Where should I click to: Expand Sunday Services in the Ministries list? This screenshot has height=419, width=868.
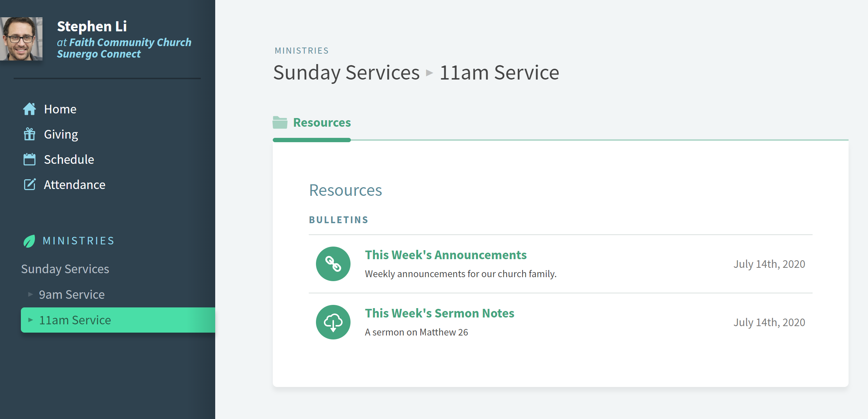(x=65, y=269)
